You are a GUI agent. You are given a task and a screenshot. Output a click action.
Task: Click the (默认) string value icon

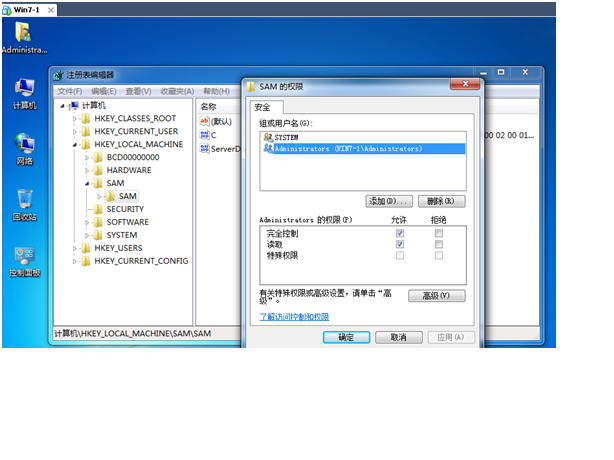click(204, 121)
